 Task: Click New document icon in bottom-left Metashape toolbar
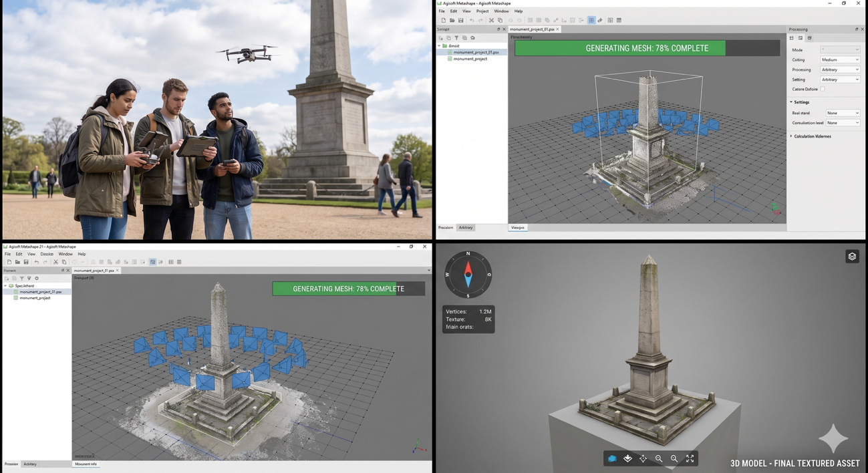click(9, 262)
